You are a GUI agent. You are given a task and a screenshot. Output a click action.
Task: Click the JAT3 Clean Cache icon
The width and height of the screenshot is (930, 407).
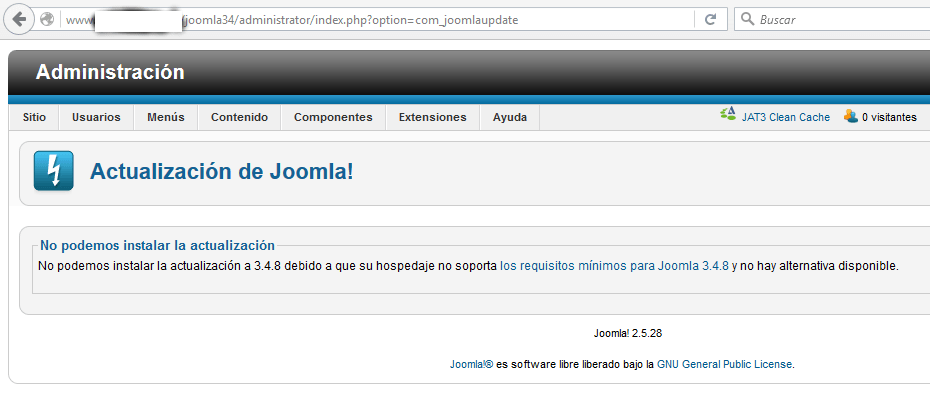(x=728, y=115)
